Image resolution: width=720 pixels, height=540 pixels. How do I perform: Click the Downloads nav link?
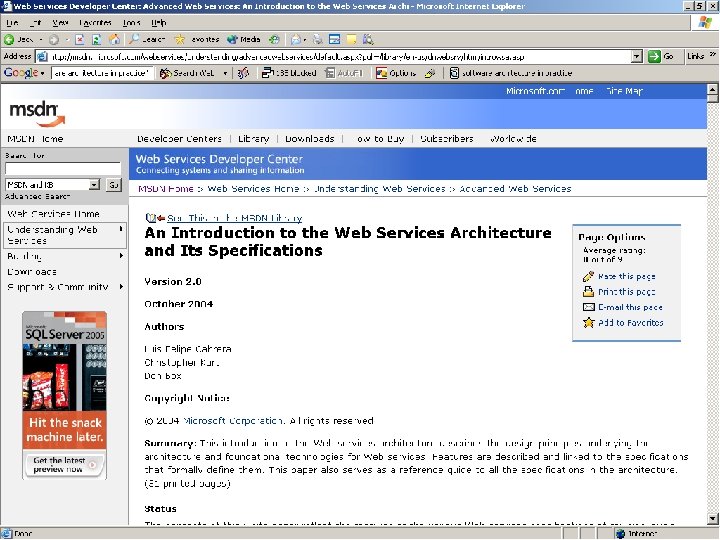click(310, 139)
